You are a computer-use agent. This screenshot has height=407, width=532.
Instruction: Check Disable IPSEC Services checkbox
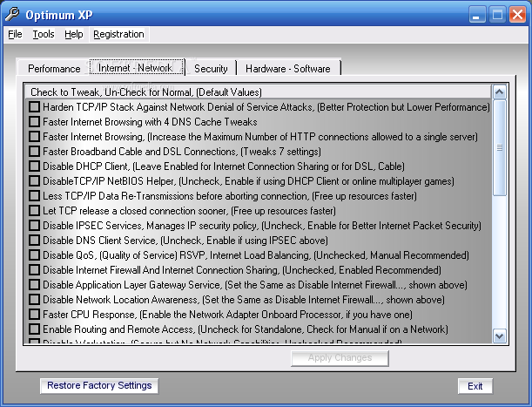[34, 225]
